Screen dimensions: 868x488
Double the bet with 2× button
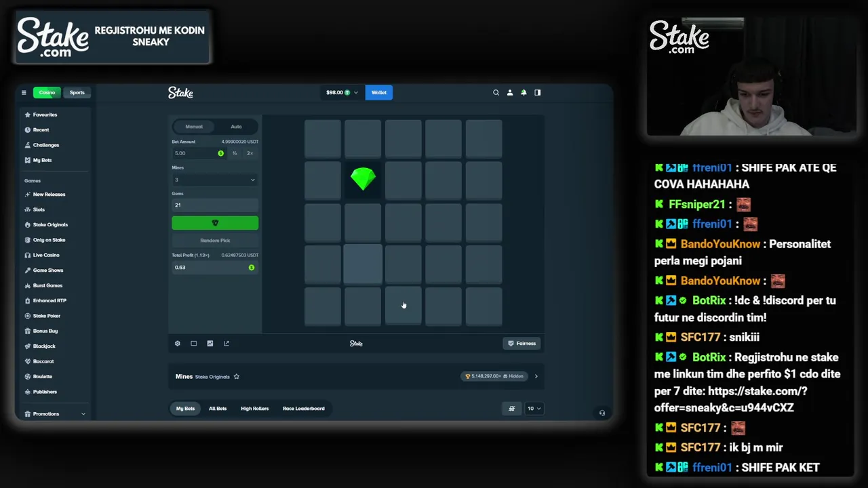coord(250,153)
